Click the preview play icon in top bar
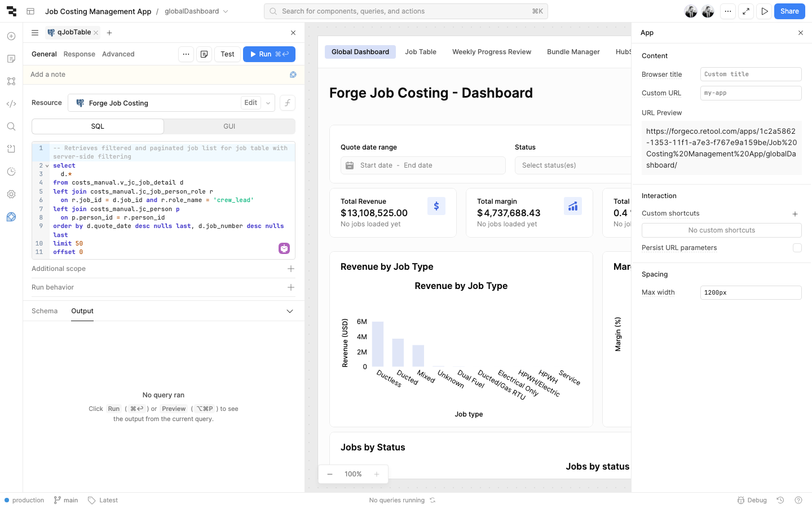 tap(764, 11)
